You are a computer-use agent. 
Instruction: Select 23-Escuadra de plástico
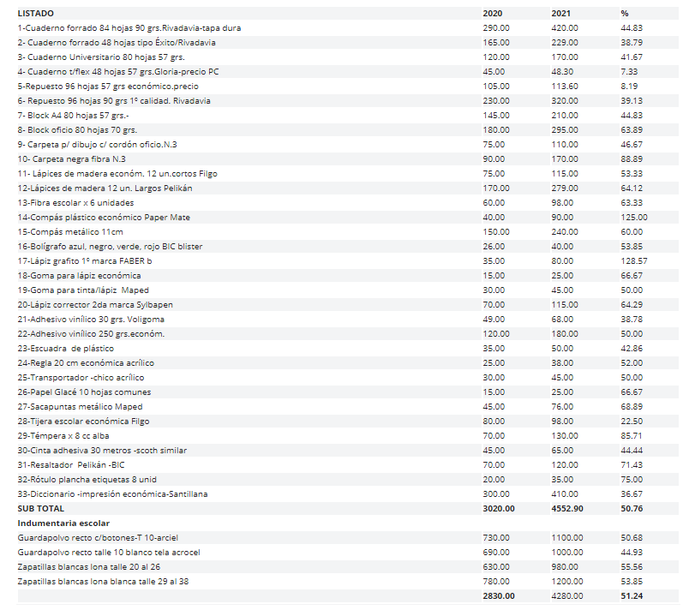pyautogui.click(x=348, y=349)
